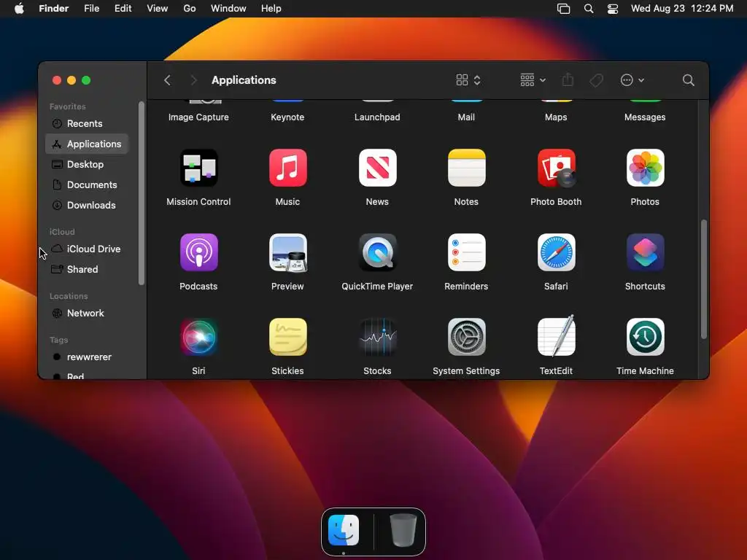Viewport: 747px width, 560px height.
Task: Open iCloud Drive in the sidebar
Action: (x=87, y=249)
